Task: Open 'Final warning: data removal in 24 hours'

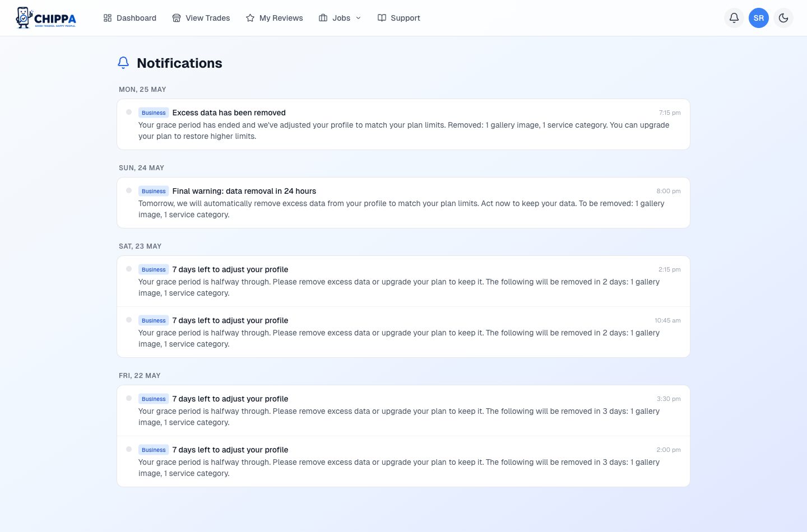Action: (x=403, y=203)
